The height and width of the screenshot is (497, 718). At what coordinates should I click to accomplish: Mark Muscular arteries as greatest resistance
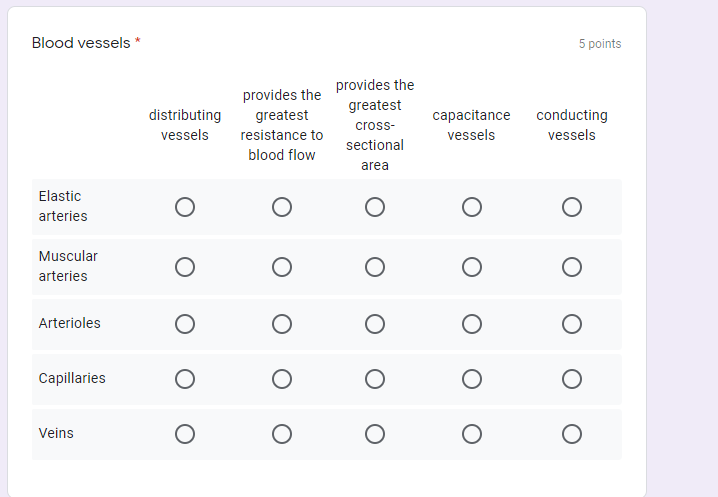tap(282, 267)
